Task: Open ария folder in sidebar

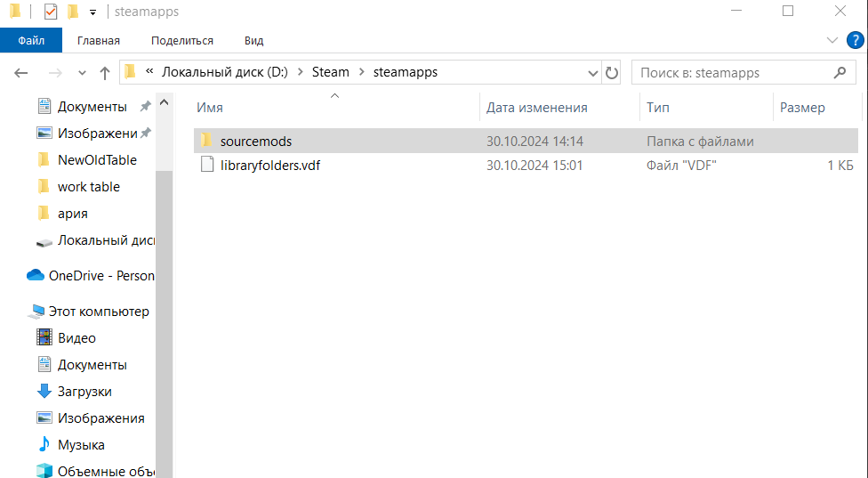Action: click(x=73, y=214)
